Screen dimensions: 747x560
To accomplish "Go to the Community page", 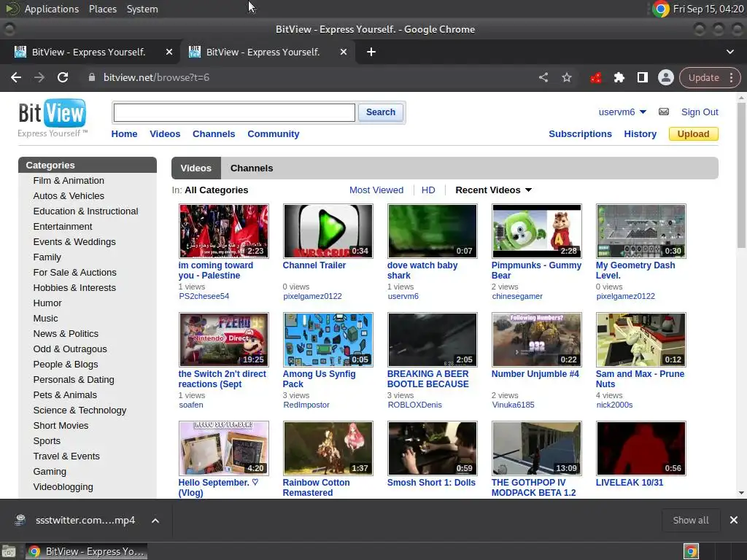I will (x=273, y=134).
